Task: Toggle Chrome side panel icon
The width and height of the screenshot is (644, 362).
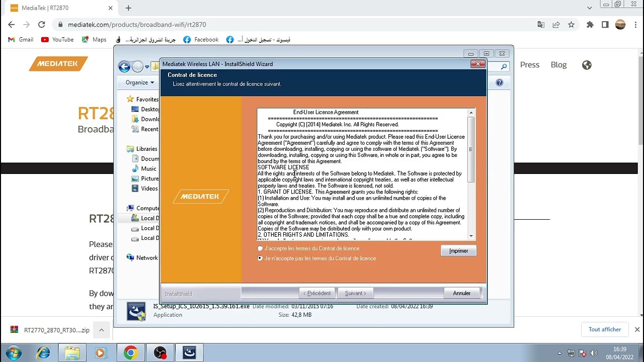Action: pyautogui.click(x=605, y=24)
